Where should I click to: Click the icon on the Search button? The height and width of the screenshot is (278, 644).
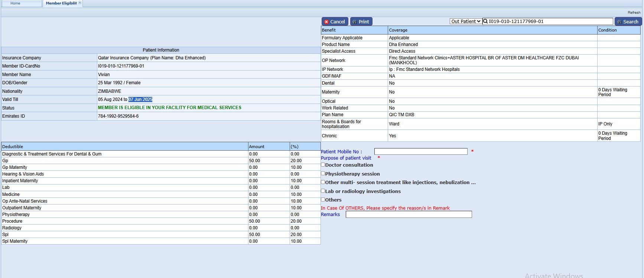point(619,22)
